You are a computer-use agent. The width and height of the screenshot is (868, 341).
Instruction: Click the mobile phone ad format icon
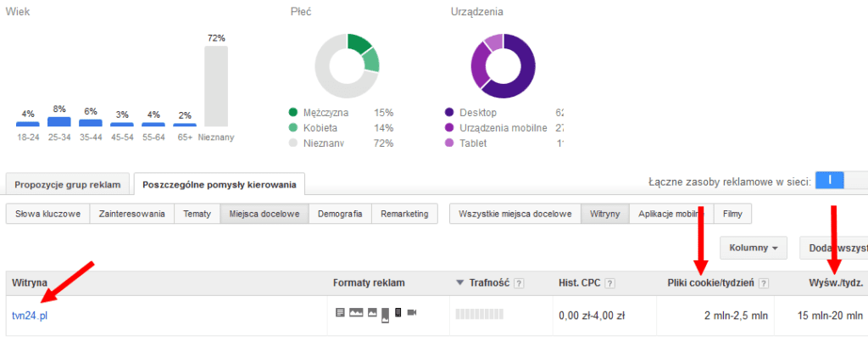398,313
